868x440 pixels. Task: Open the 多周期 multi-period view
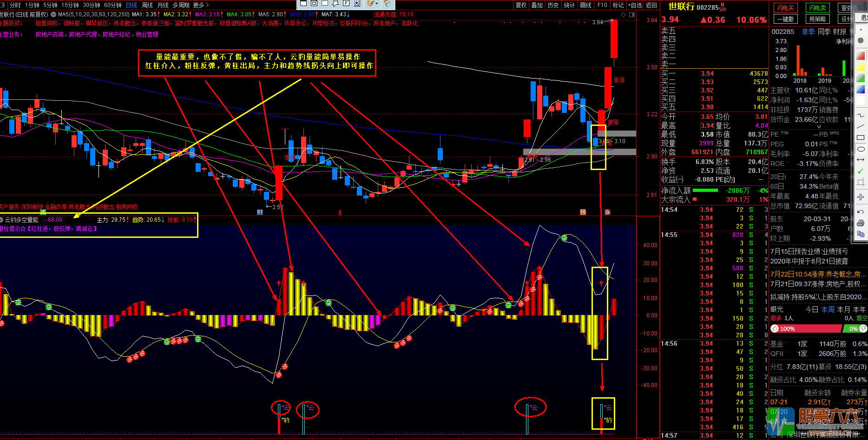pos(181,5)
